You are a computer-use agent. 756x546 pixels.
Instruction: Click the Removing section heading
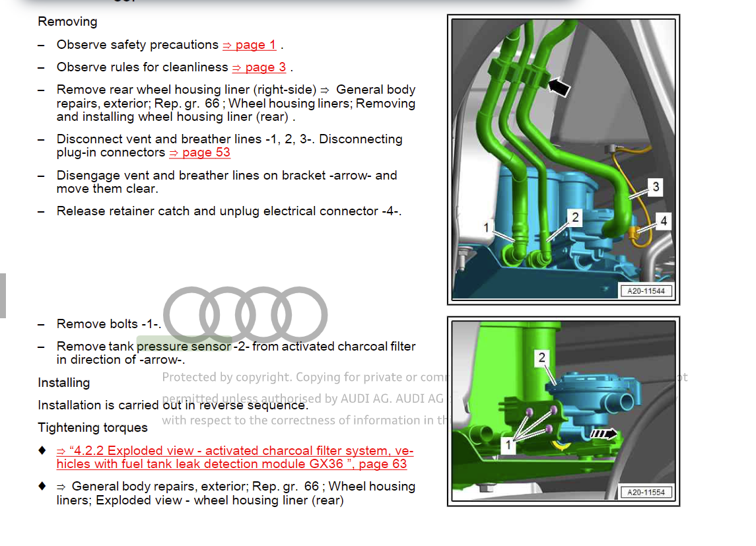point(67,21)
